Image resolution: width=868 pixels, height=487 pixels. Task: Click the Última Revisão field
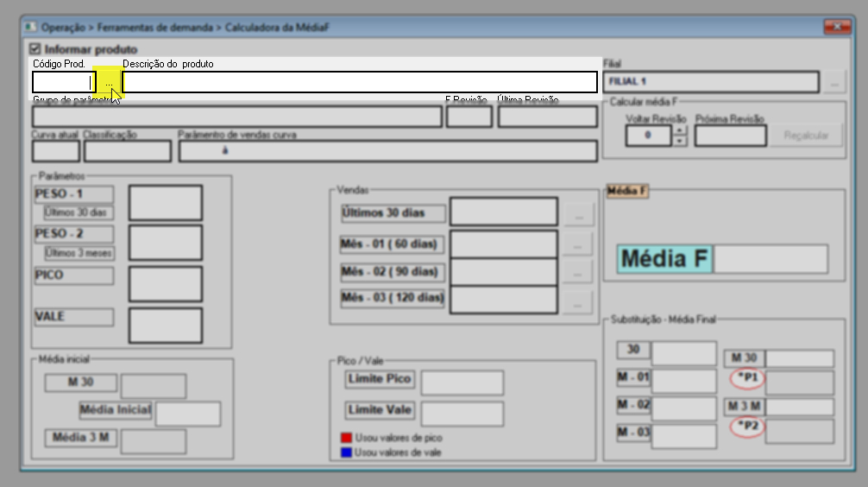(548, 117)
